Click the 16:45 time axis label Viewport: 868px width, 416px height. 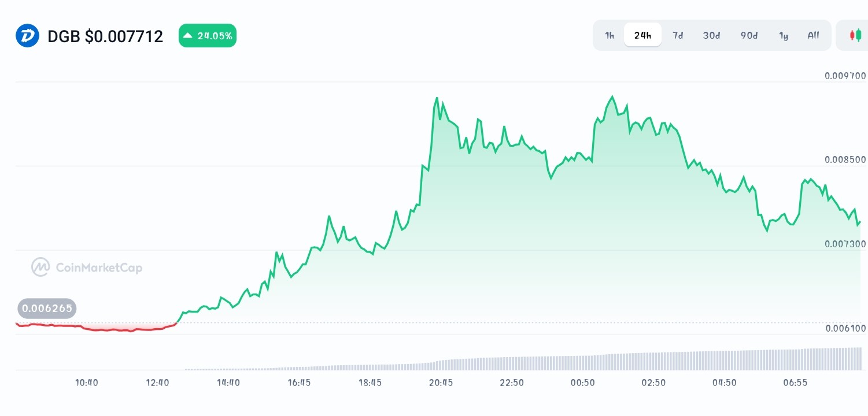299,382
